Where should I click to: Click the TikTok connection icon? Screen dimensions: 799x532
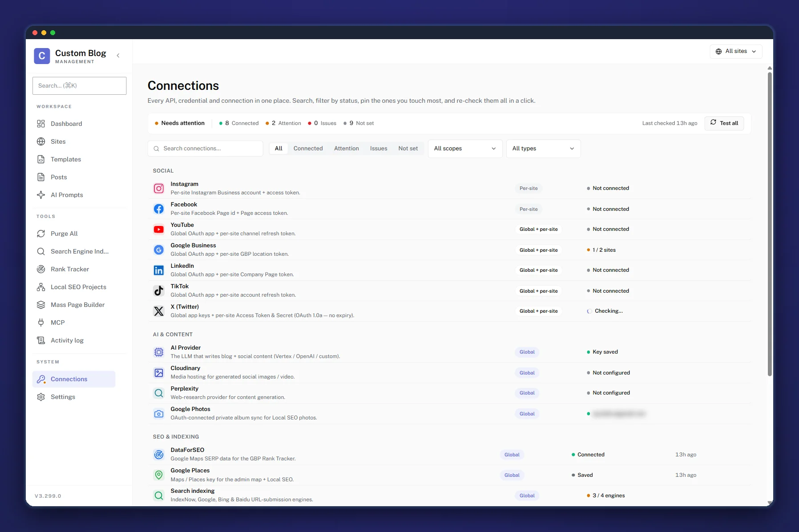[159, 290]
